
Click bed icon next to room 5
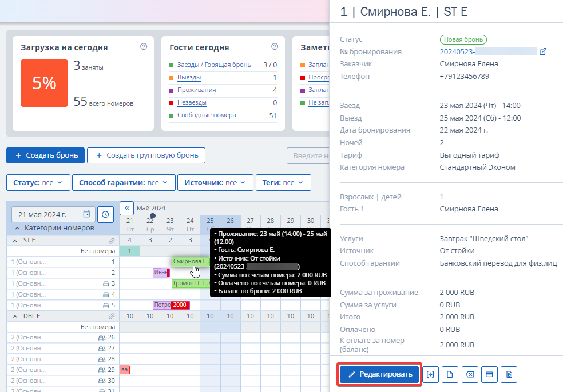point(106,306)
